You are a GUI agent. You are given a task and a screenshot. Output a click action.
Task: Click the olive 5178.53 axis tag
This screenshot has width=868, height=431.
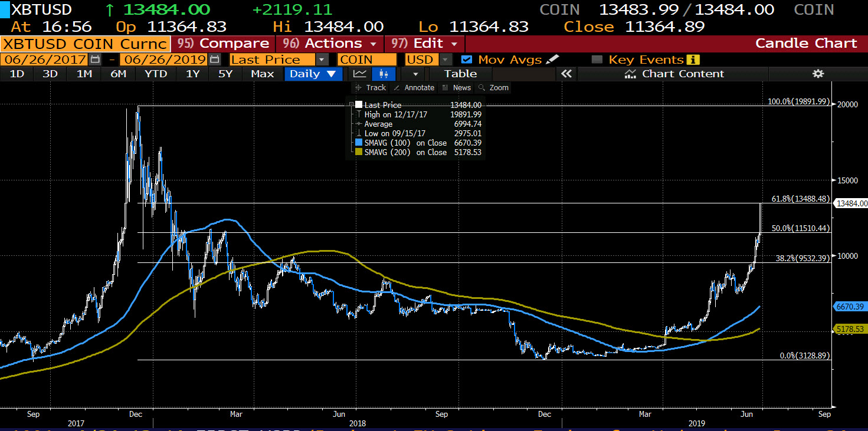point(851,328)
